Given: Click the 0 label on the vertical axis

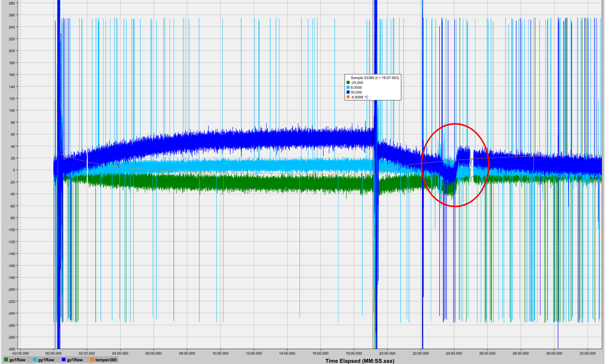Looking at the screenshot, I should [14, 170].
